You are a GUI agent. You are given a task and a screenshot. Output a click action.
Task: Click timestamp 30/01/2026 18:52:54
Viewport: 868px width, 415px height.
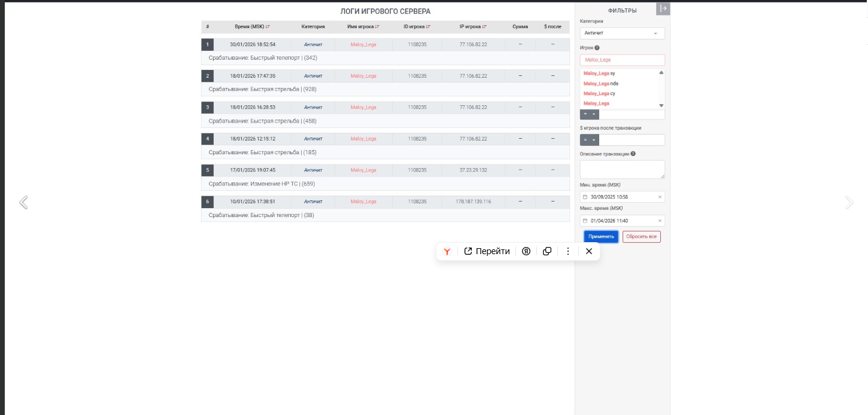click(x=253, y=45)
